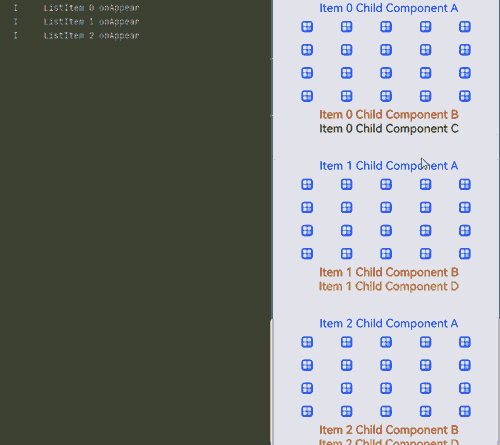Viewport: 500px width, 445px height.
Task: Select the 'ListItem 0 onAppear' log line
Action: pyautogui.click(x=91, y=8)
